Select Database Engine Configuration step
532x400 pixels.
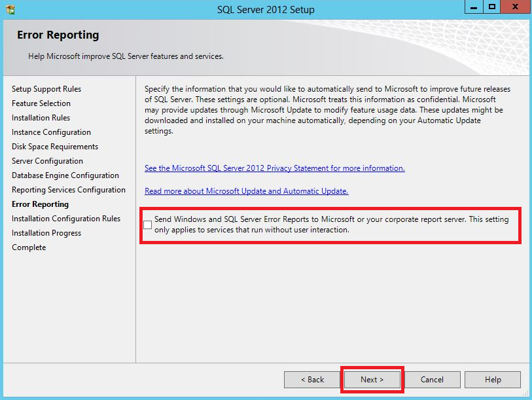click(x=65, y=175)
